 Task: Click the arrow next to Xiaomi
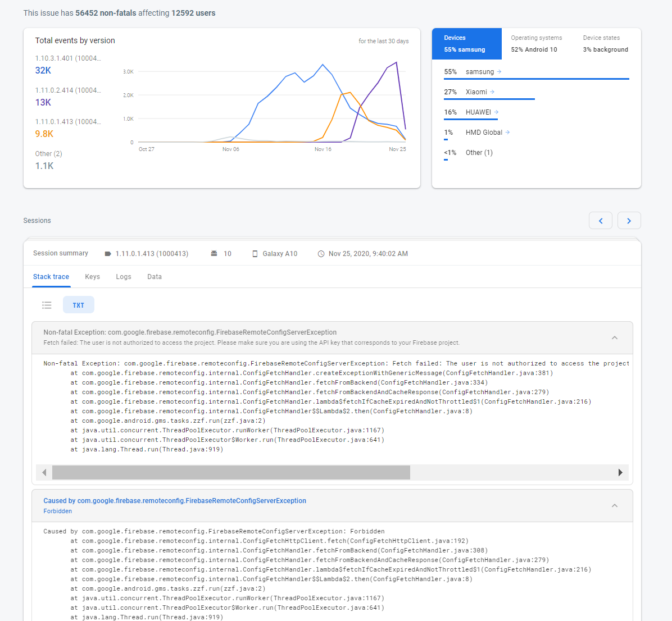tap(492, 92)
